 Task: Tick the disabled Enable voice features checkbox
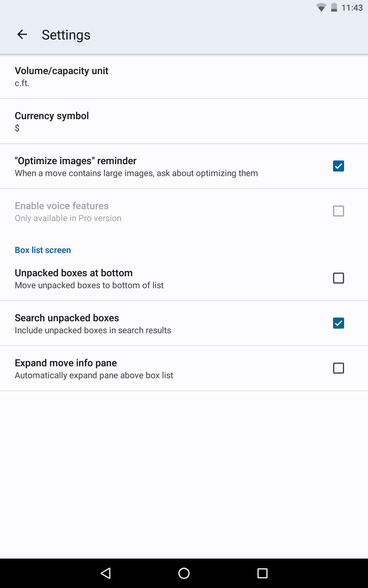[339, 211]
